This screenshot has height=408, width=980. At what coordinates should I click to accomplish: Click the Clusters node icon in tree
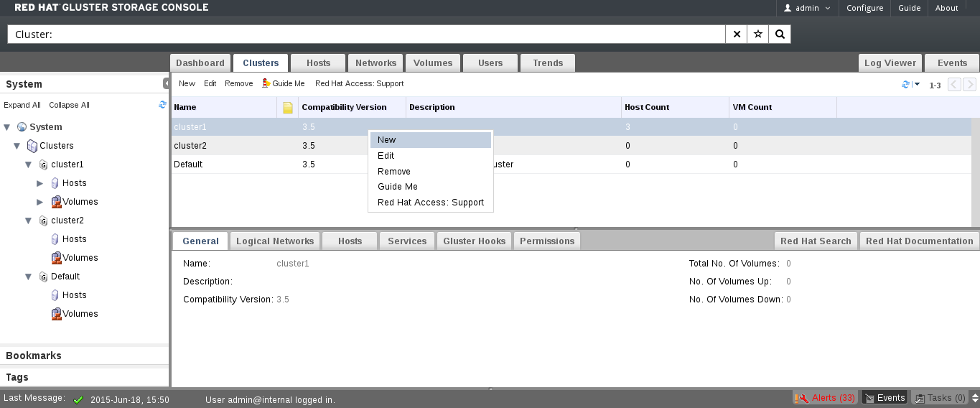(32, 146)
